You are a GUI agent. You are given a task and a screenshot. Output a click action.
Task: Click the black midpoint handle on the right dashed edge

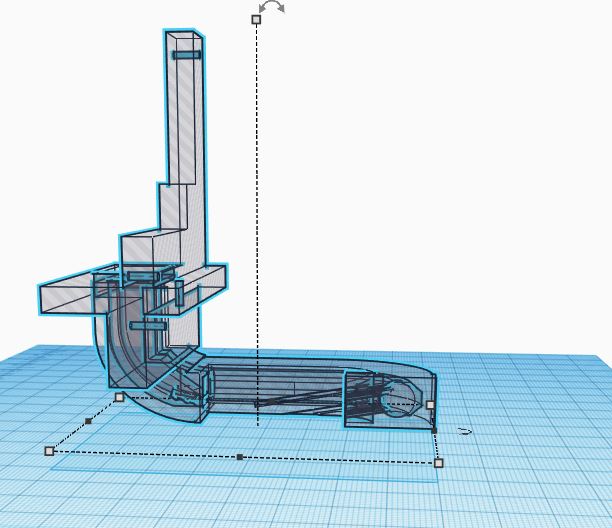435,430
